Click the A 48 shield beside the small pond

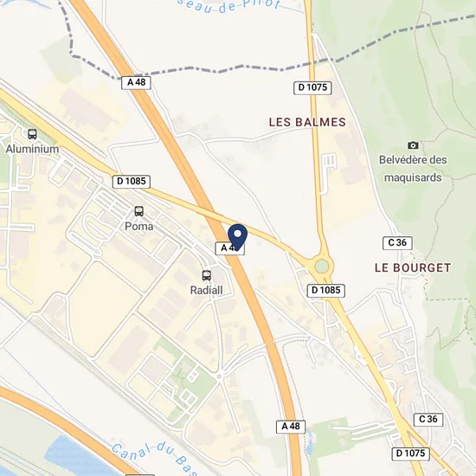pos(291,427)
